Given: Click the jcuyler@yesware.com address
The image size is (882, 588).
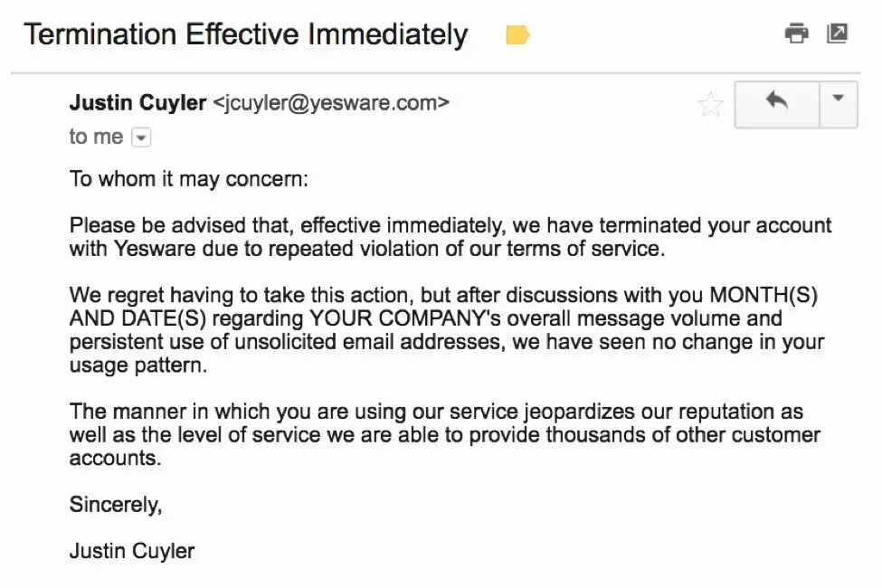Looking at the screenshot, I should coord(331,103).
